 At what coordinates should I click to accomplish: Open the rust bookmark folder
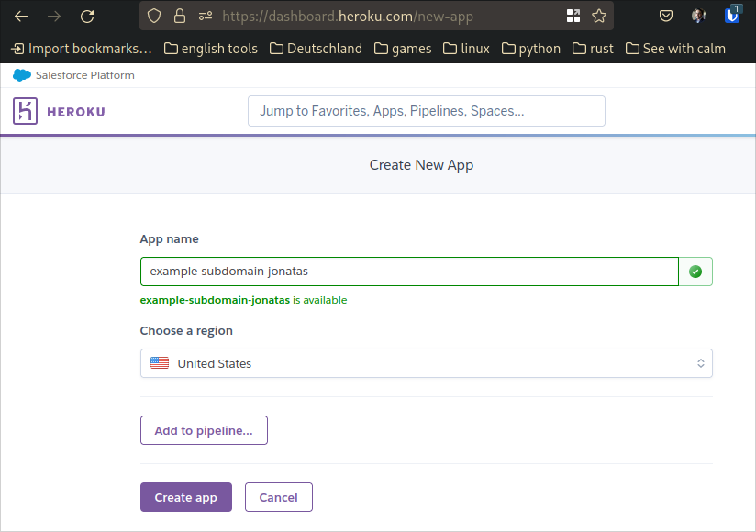click(x=593, y=49)
